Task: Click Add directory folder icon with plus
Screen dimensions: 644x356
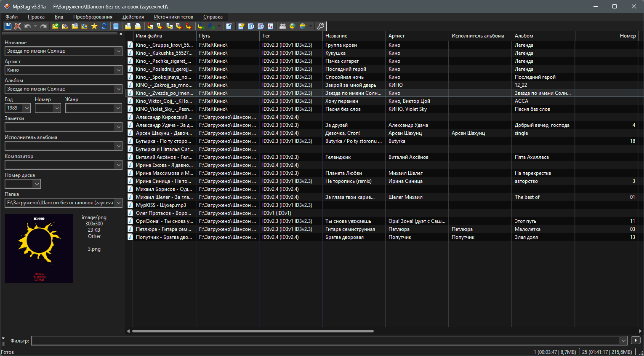Action: coord(65,26)
